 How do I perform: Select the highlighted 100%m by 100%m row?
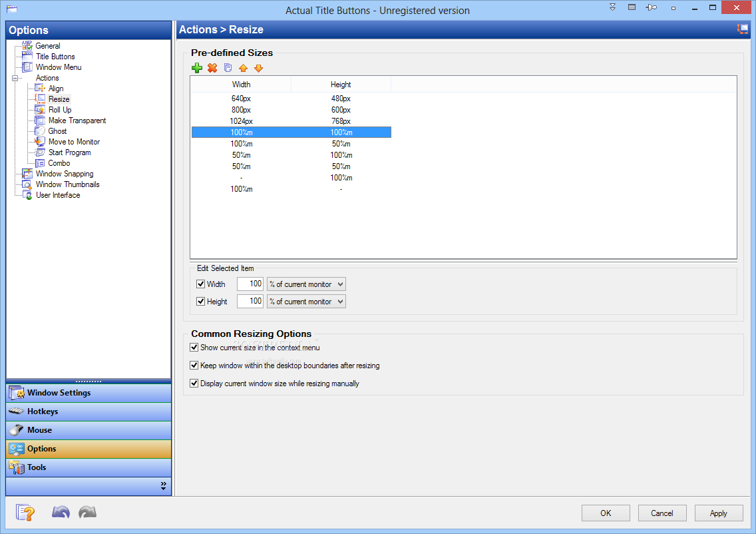291,133
